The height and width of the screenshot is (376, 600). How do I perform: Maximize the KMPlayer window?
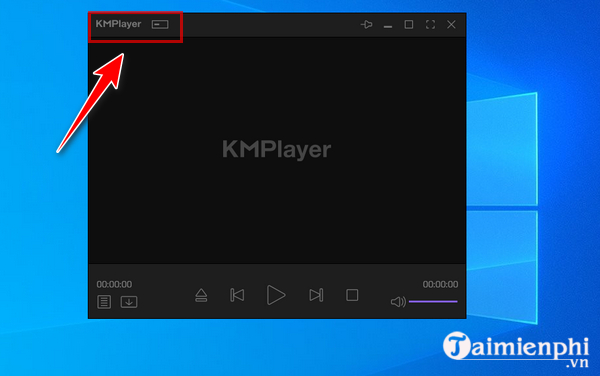pyautogui.click(x=409, y=24)
